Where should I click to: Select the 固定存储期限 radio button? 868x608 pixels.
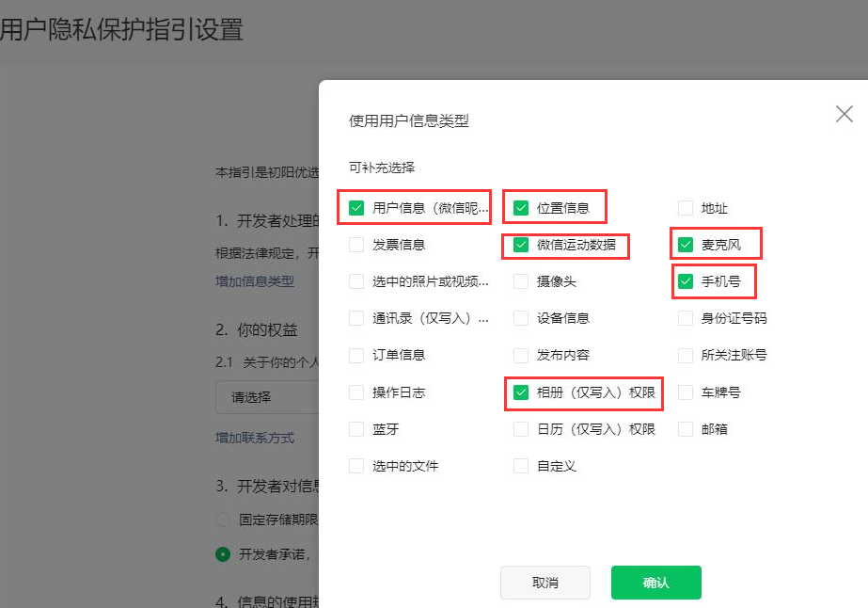click(223, 520)
